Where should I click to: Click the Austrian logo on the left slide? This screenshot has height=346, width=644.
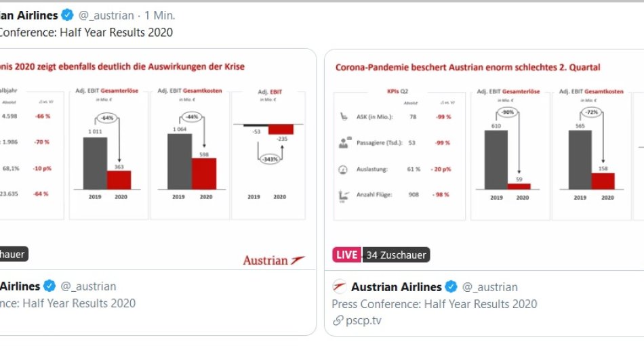pyautogui.click(x=274, y=260)
